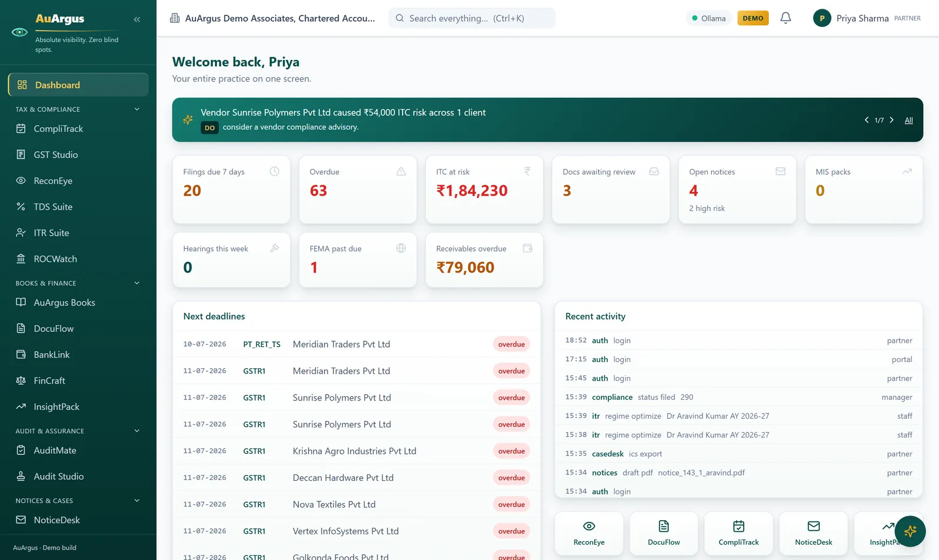Click the notice_143_1_aravind.pdf activity entry

point(738,473)
